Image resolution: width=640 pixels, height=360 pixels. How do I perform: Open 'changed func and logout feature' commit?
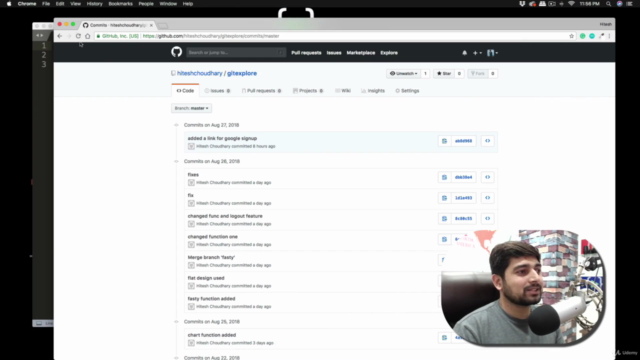coord(225,216)
